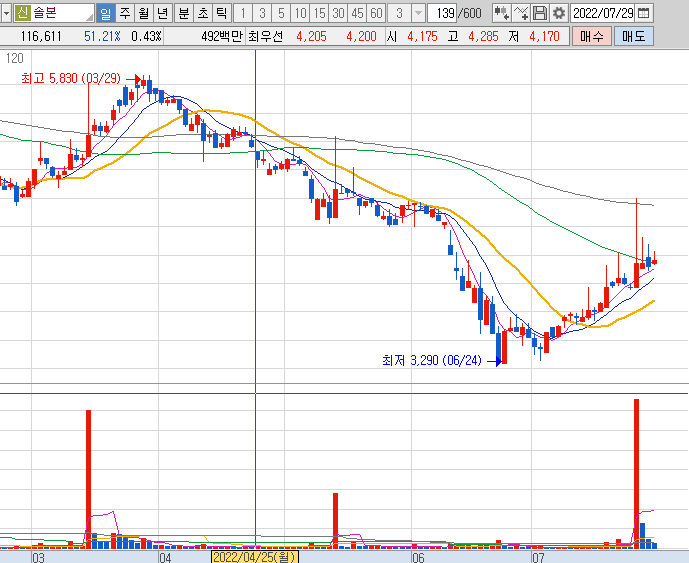This screenshot has height=563, width=689.
Task: Click the 120 label at chart corner
Action: pos(15,58)
